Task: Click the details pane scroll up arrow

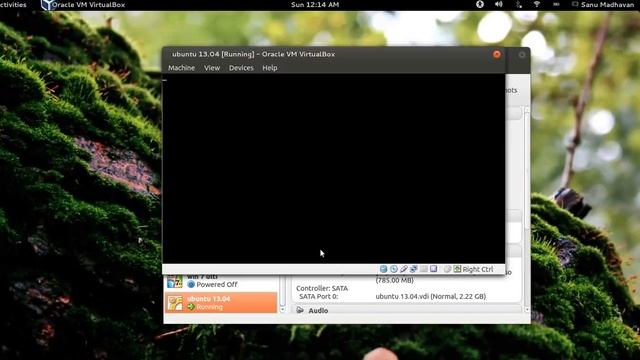Action: (x=527, y=110)
